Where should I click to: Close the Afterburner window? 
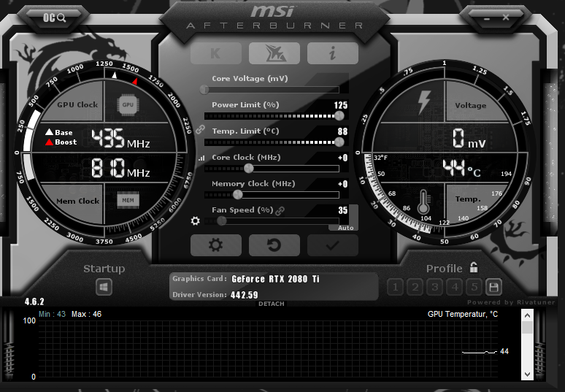coord(506,18)
